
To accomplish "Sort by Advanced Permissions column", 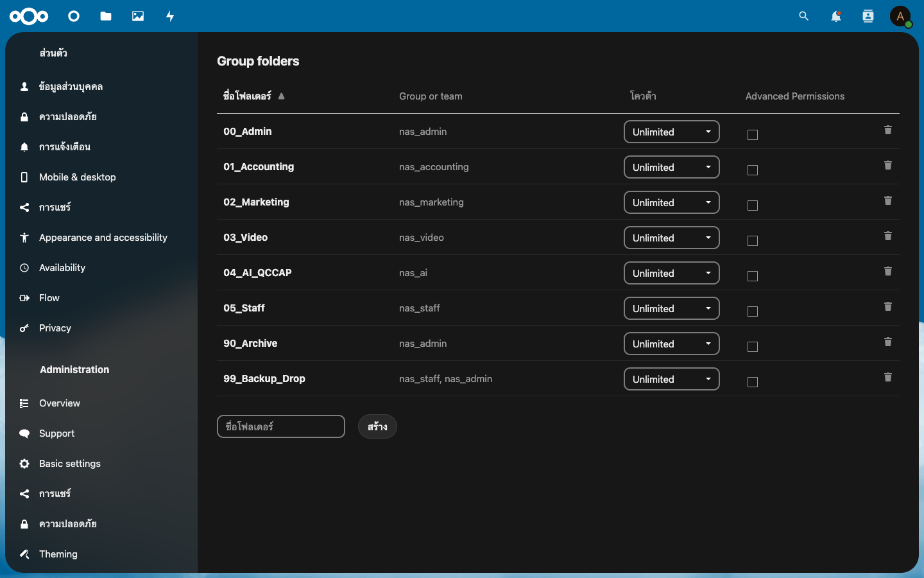I will click(795, 96).
